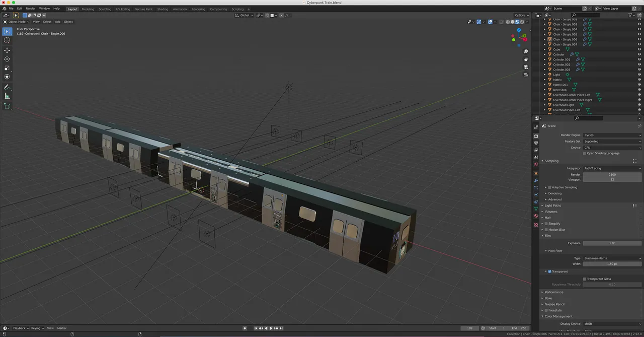The image size is (644, 337).
Task: Select the Measure tool
Action: [7, 96]
